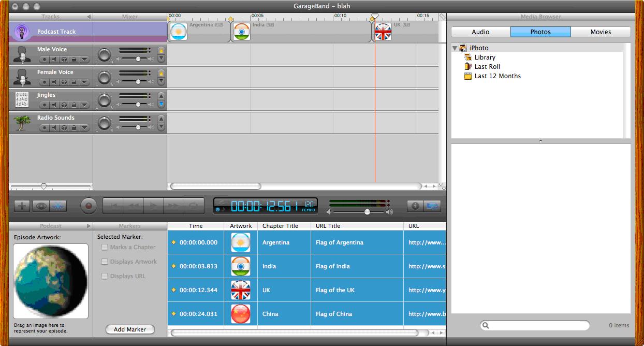Enable recording on Radio Sounds track
The image size is (644, 346).
(x=45, y=128)
